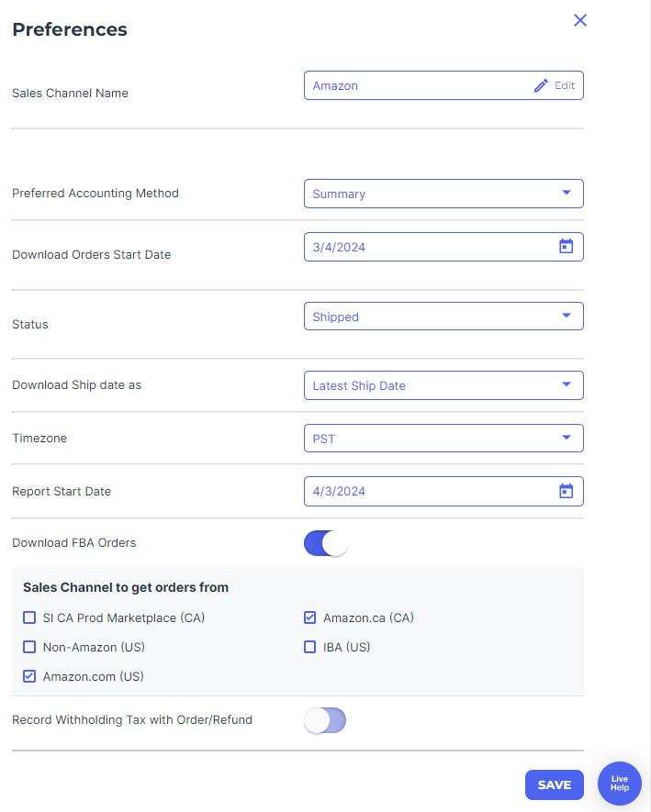The height and width of the screenshot is (812, 651).
Task: Expand the Download Ship date as dropdown
Action: click(x=443, y=385)
